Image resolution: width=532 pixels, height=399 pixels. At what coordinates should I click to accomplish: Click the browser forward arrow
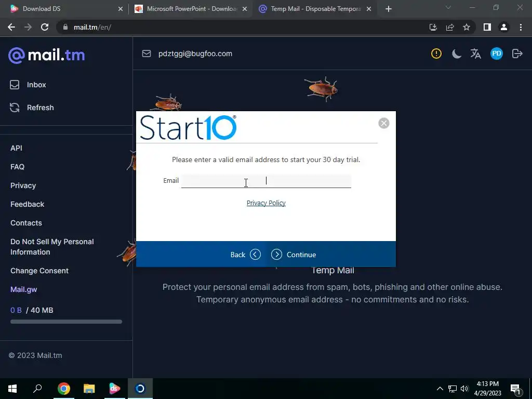(28, 27)
